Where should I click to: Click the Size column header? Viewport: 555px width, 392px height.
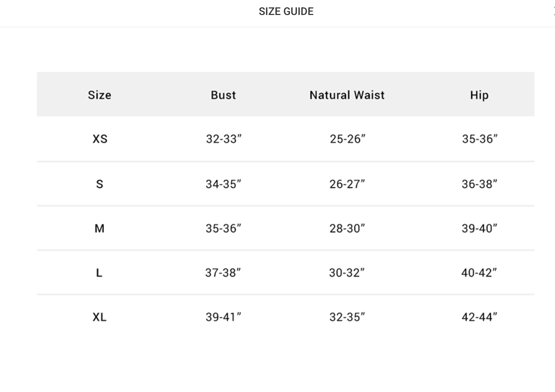99,95
